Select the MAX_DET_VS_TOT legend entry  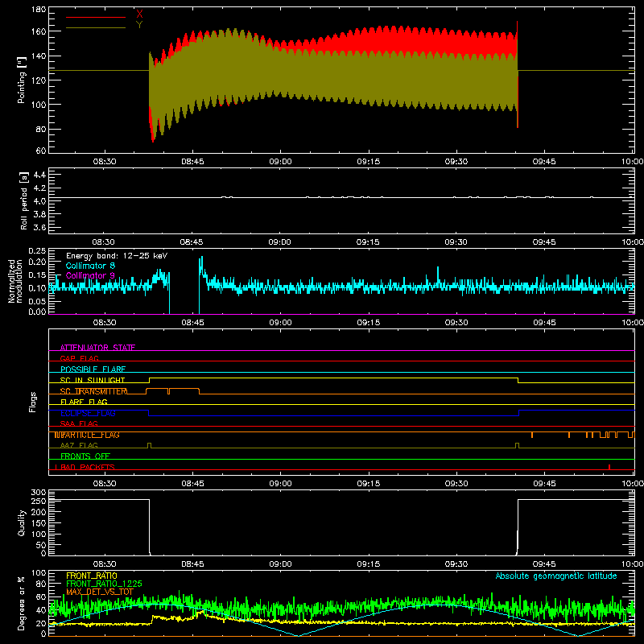[100, 592]
